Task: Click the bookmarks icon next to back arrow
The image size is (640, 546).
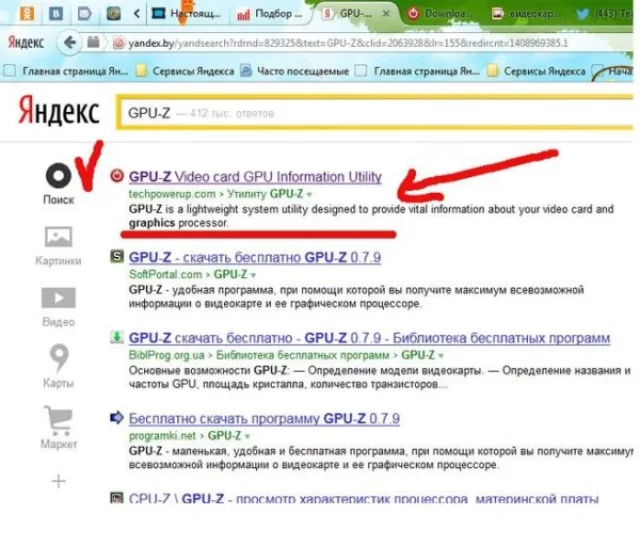Action: (93, 42)
